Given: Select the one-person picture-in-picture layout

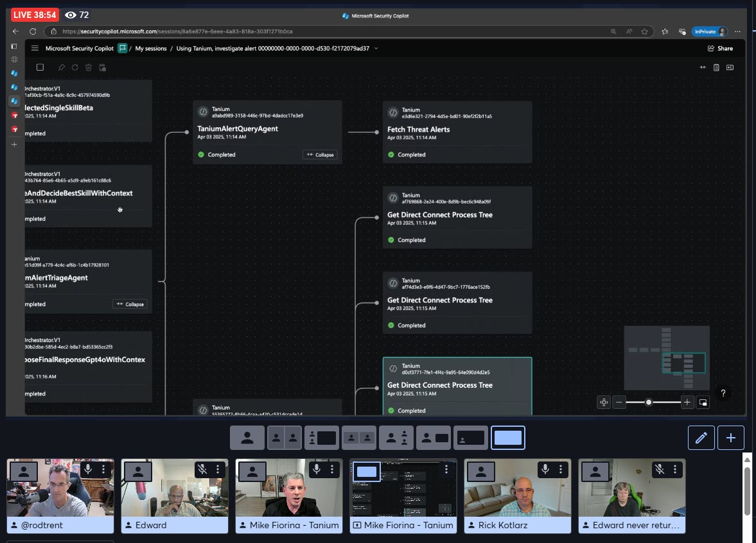Looking at the screenshot, I should (x=471, y=438).
